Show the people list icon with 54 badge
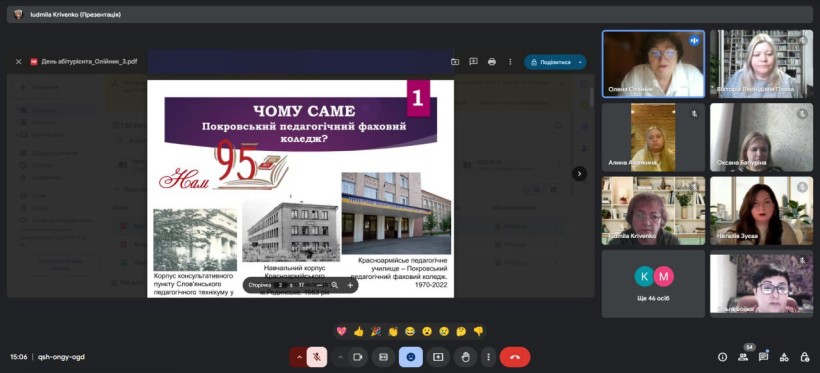 (743, 357)
